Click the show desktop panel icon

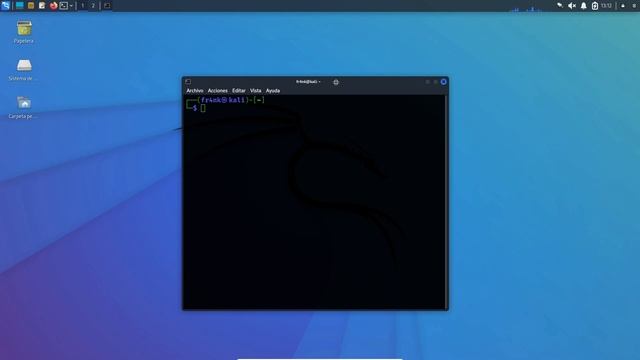(19, 5)
